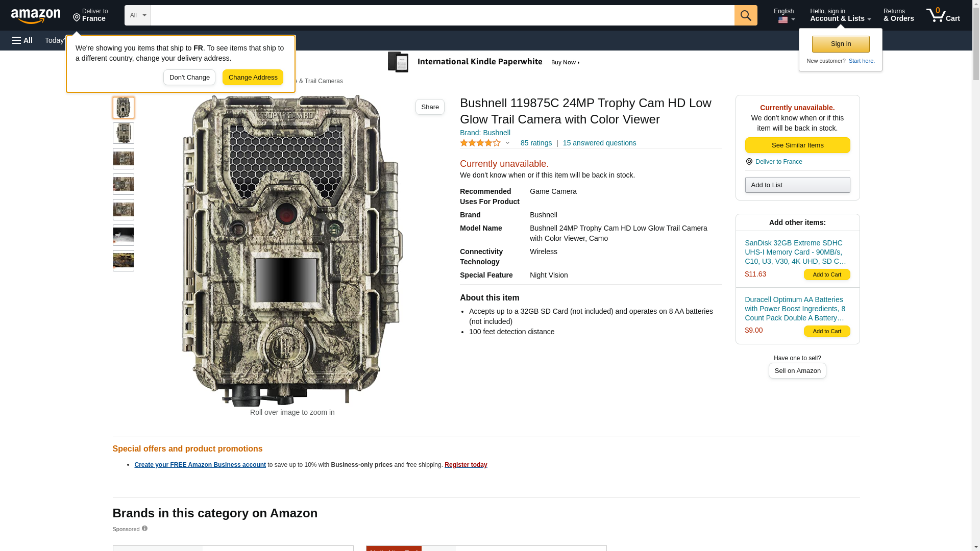This screenshot has height=551, width=980.
Task: Open the English language selector
Action: (784, 15)
